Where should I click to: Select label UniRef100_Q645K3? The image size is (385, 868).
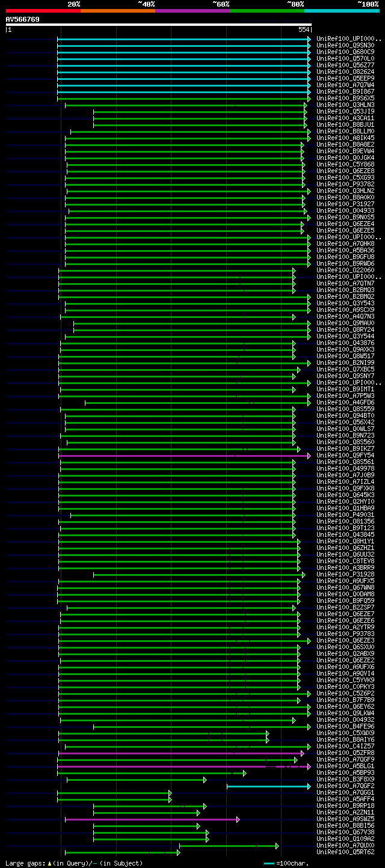[345, 495]
